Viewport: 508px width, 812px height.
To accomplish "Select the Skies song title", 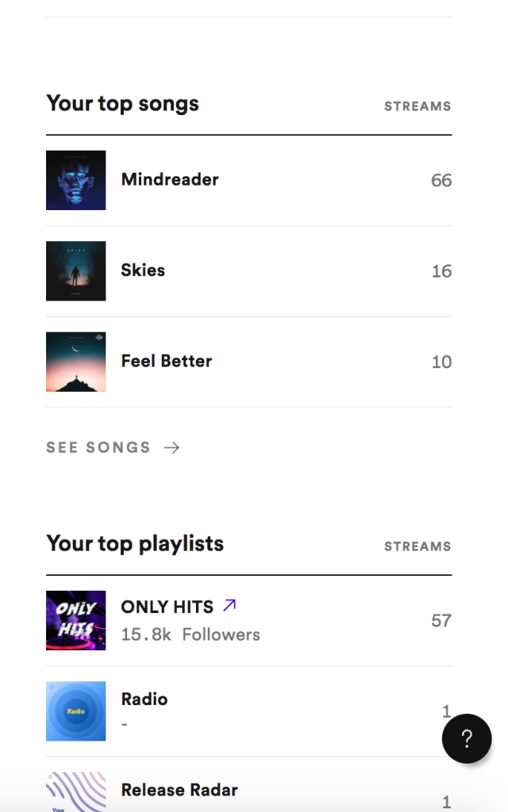I will coord(143,270).
